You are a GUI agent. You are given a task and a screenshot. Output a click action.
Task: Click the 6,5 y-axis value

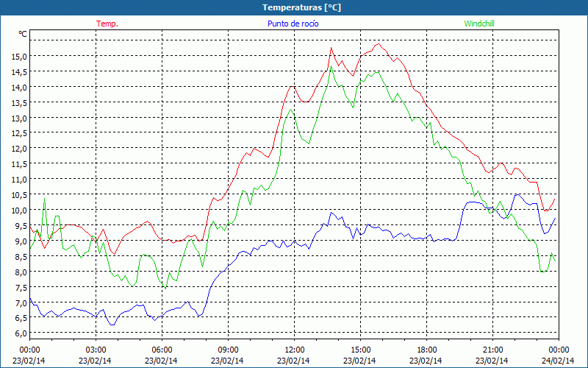[21, 318]
